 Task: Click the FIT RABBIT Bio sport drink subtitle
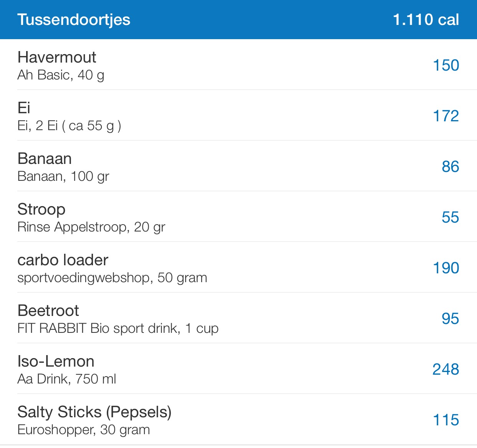(x=118, y=329)
